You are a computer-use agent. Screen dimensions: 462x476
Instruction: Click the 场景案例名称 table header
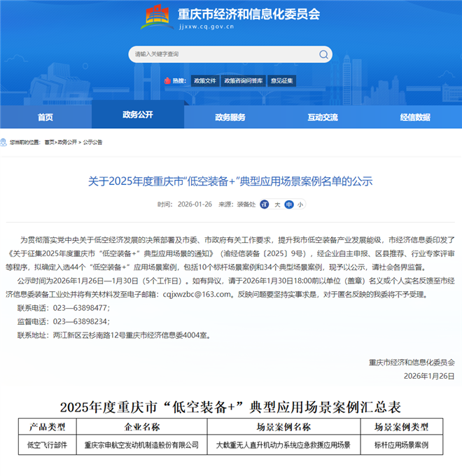point(283,427)
